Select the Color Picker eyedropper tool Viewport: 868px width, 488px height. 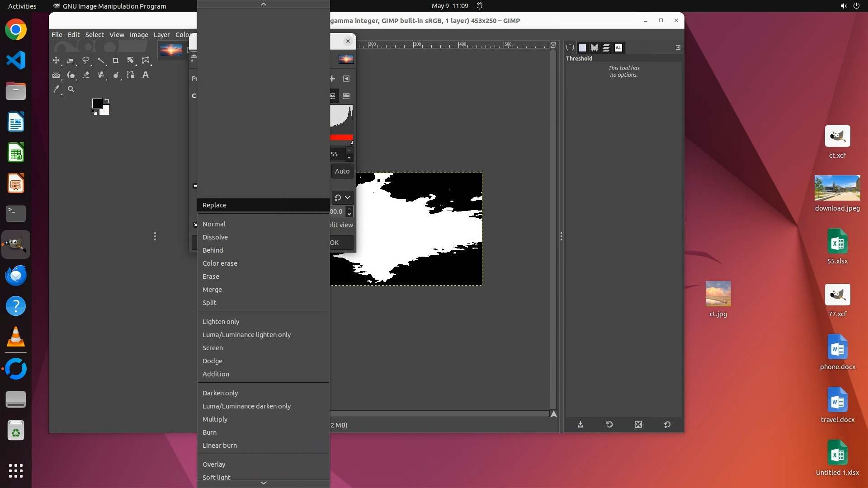coord(56,89)
